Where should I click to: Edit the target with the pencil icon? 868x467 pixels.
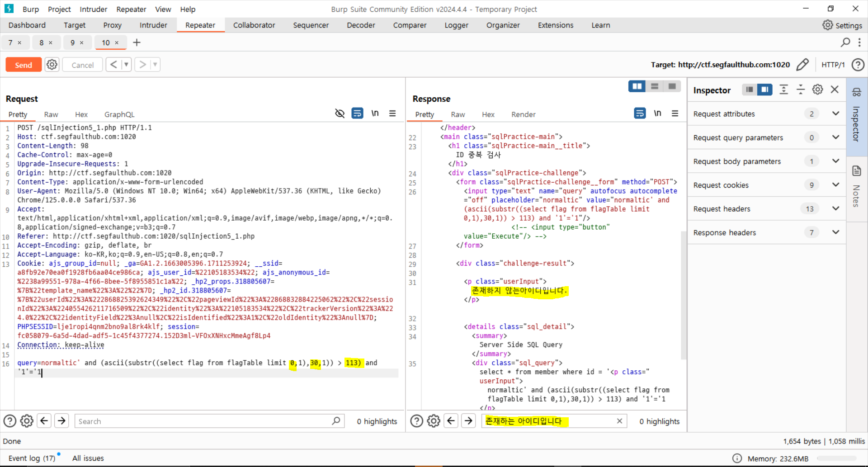click(x=802, y=65)
